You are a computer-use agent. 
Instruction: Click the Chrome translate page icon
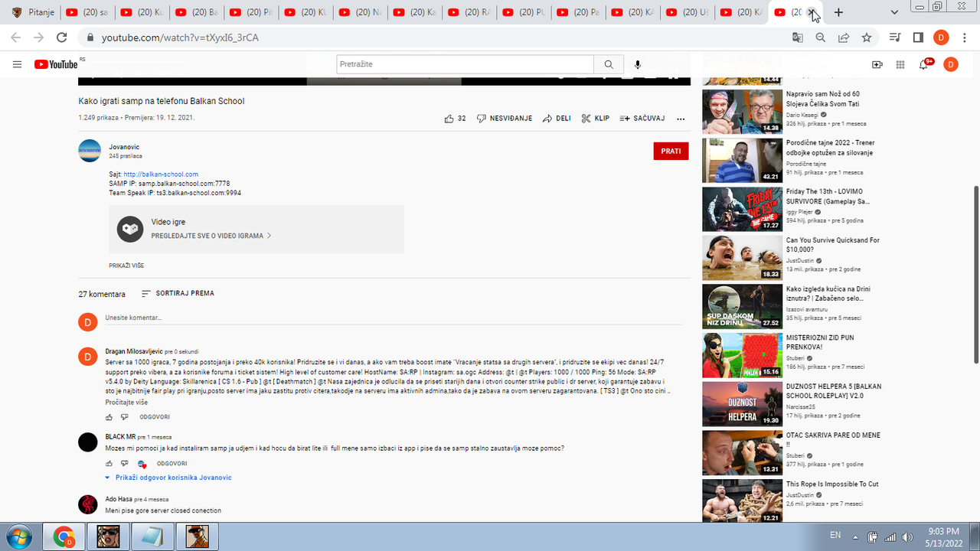(x=798, y=37)
